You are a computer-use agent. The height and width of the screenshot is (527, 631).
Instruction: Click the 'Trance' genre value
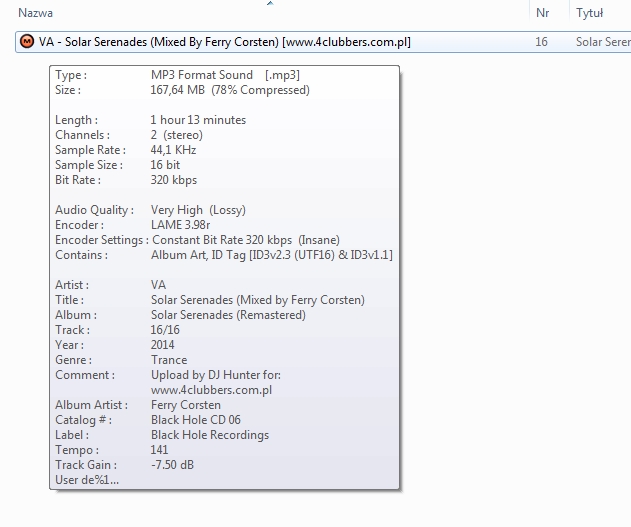(x=169, y=360)
